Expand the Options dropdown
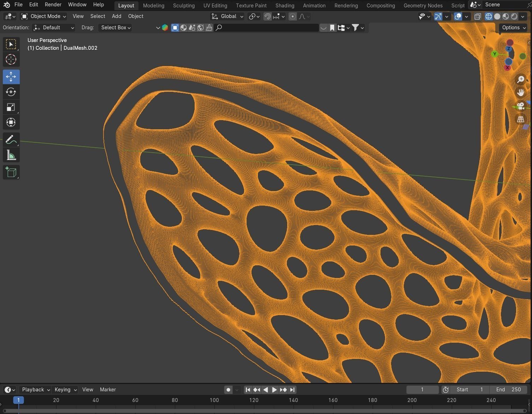 coord(514,28)
